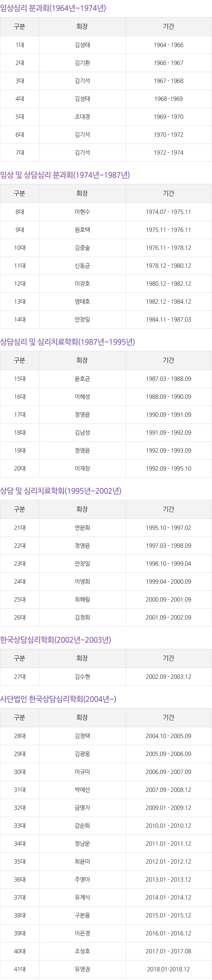Click the period 2000.09 - 2001.09

point(168,599)
